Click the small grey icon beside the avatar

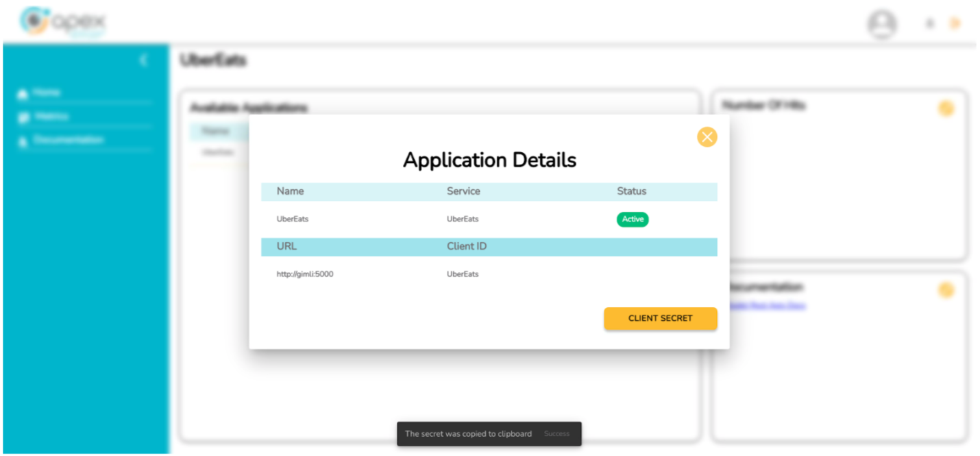click(930, 24)
